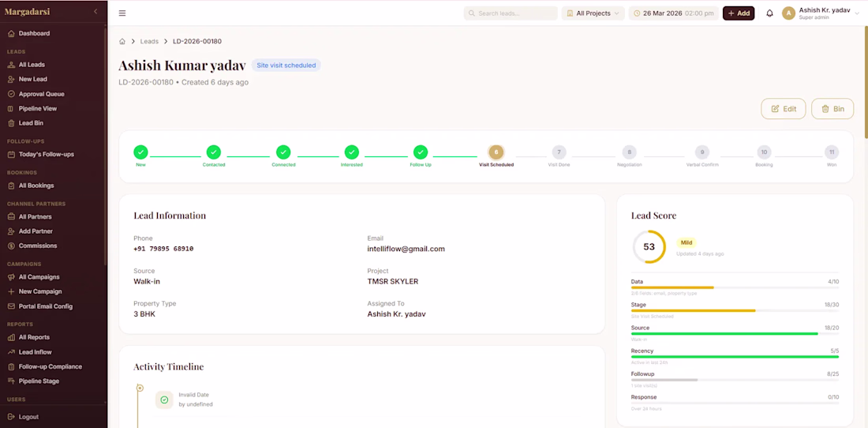Click the Leads breadcrumb link
This screenshot has width=868, height=428.
(149, 42)
